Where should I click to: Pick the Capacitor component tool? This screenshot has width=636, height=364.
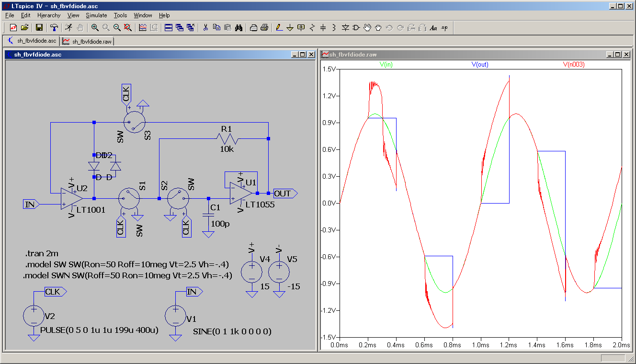pos(323,28)
